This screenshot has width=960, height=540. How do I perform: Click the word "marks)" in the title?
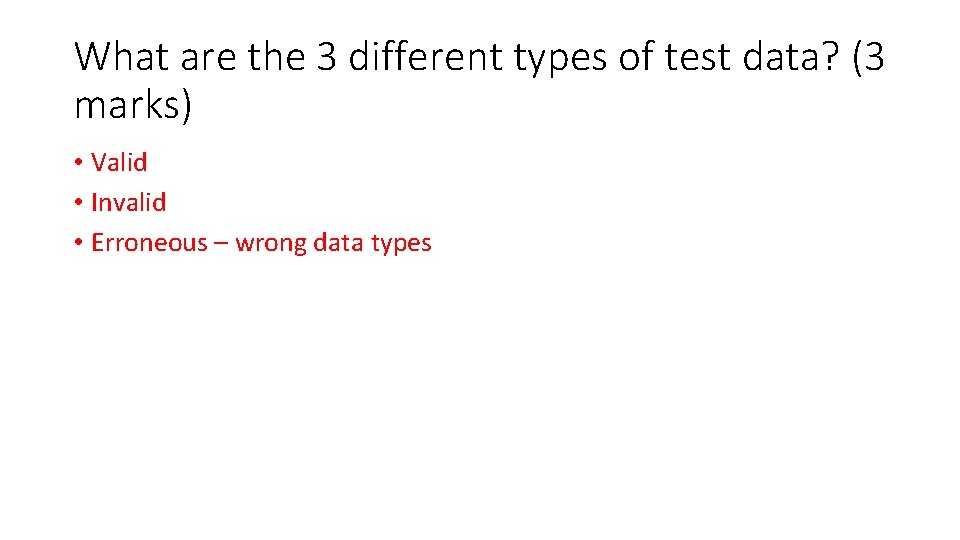click(132, 105)
